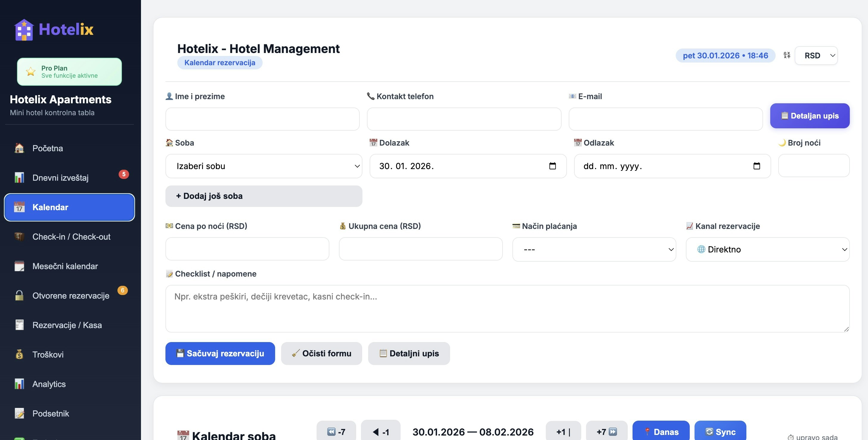The width and height of the screenshot is (868, 440).
Task: Click the Check-in / Check-out icon in sidebar
Action: [19, 237]
